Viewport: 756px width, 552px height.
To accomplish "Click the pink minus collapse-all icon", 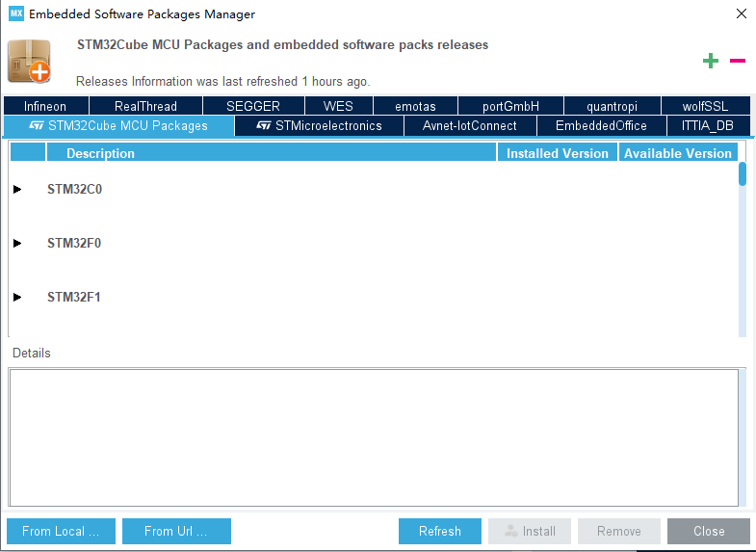I will tap(738, 61).
